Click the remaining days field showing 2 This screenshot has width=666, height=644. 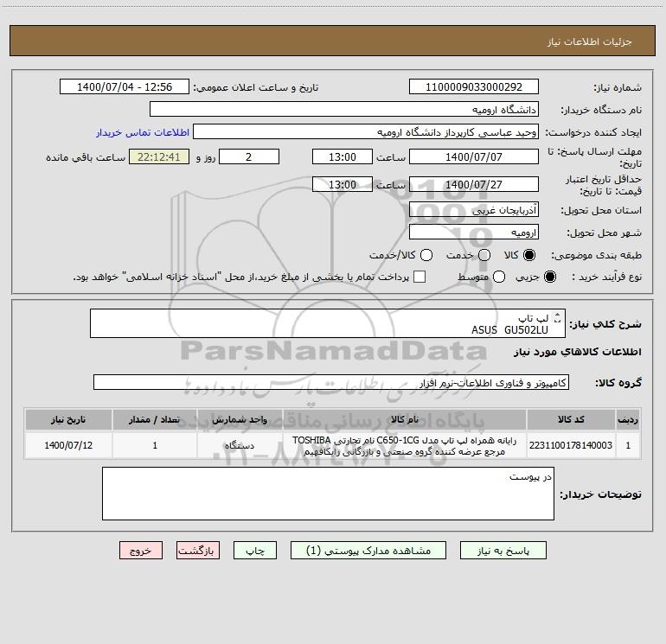[249, 156]
